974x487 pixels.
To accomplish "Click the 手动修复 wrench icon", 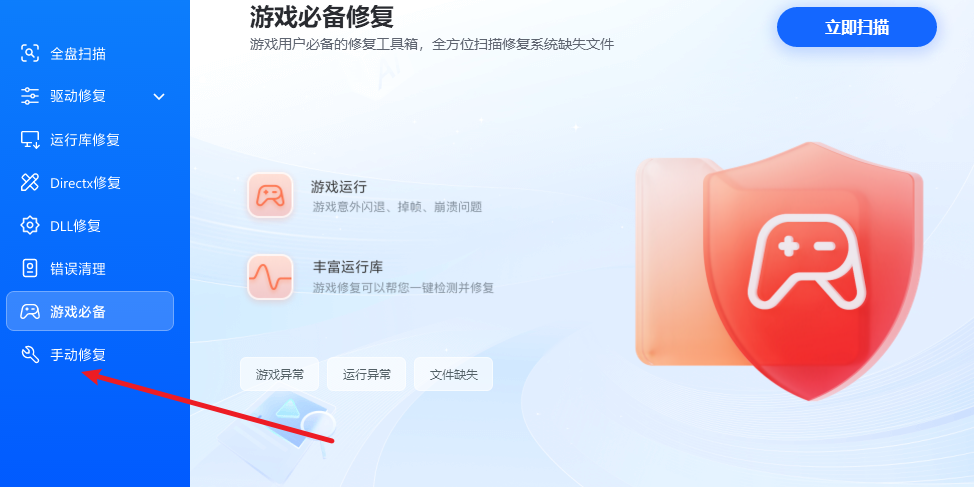I will 30,355.
